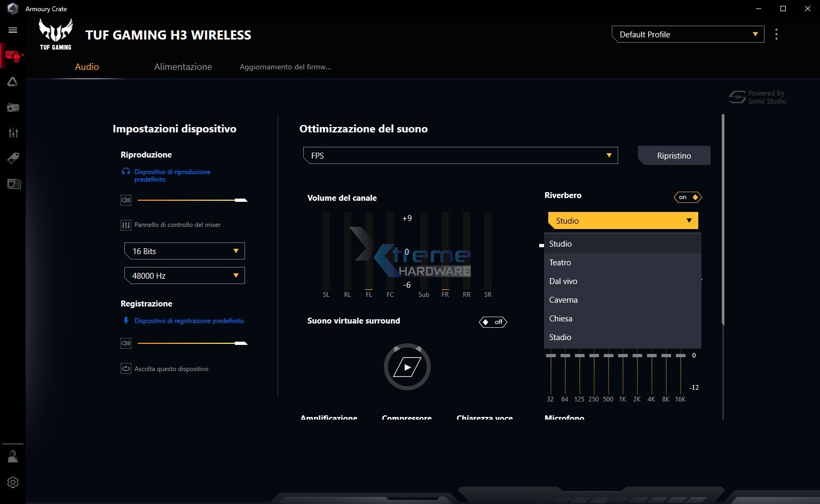
Task: Play the virtual surround sound test
Action: 407,367
